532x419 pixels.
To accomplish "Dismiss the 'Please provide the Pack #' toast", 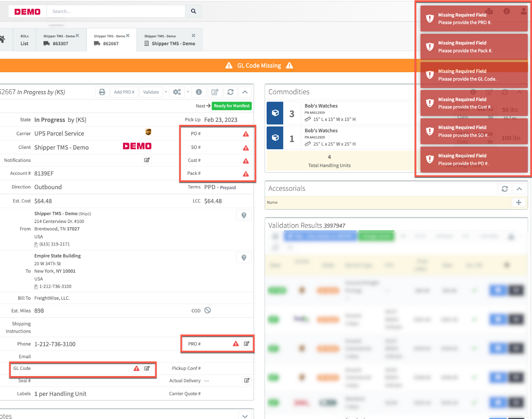I will pos(474,47).
